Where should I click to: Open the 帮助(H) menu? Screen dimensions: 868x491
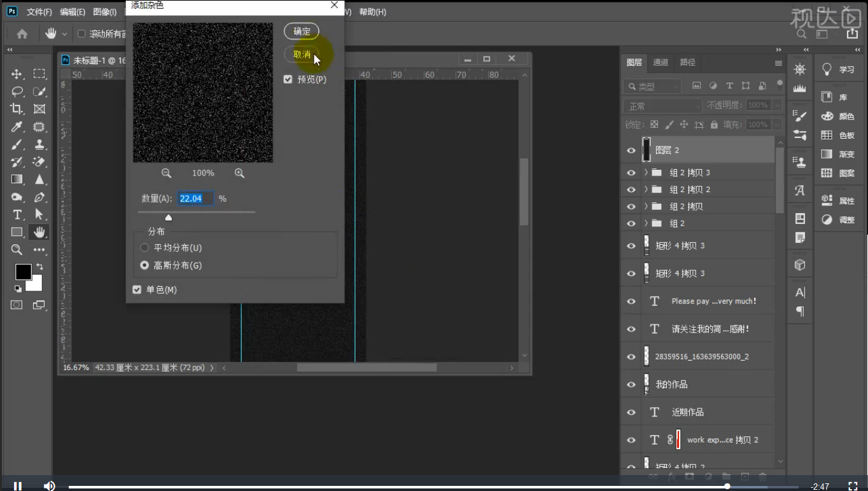373,12
